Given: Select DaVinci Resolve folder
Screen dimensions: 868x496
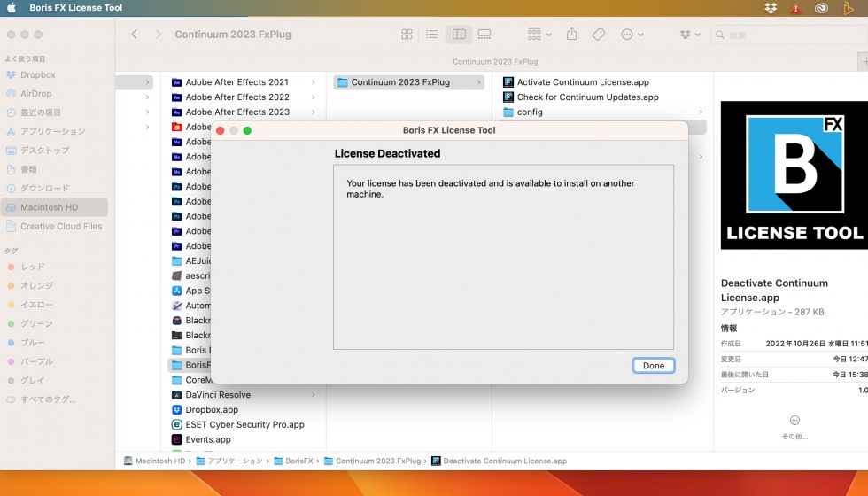Looking at the screenshot, I should (244, 395).
